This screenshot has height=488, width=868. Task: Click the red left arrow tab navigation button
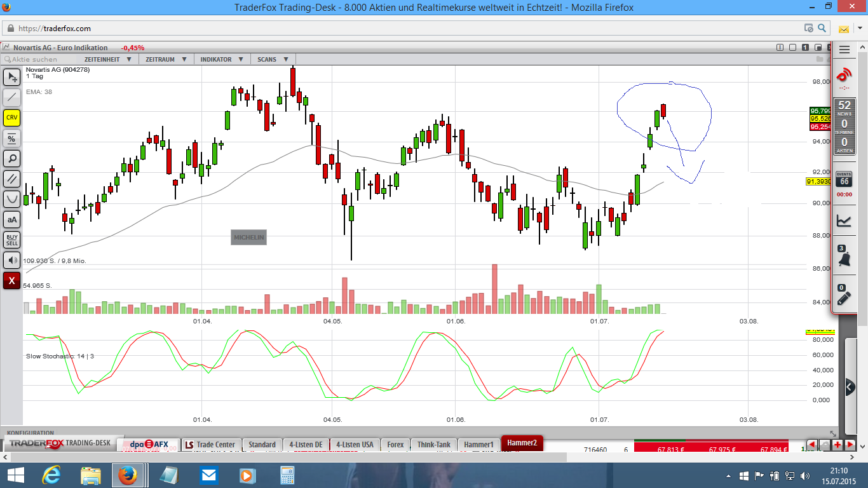click(812, 444)
